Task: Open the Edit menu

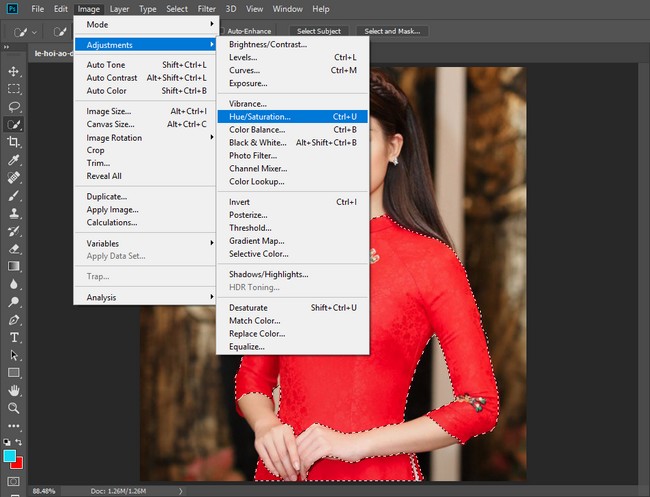Action: point(61,9)
